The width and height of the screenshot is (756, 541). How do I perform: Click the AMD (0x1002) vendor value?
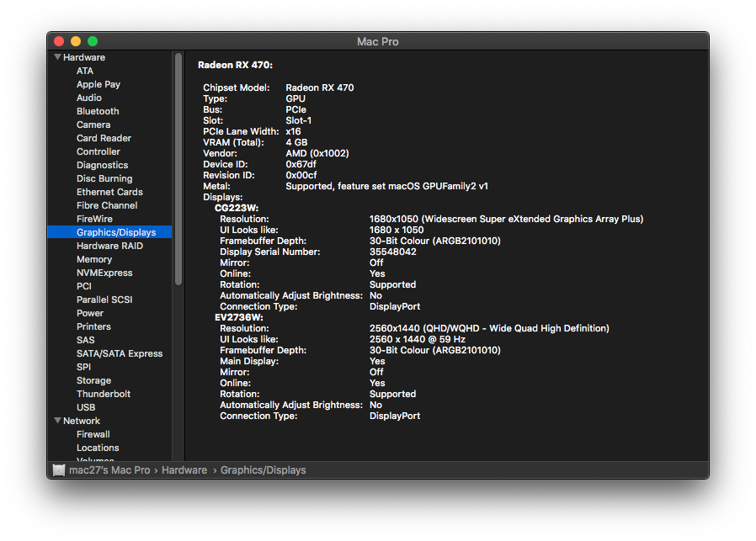[x=317, y=154]
